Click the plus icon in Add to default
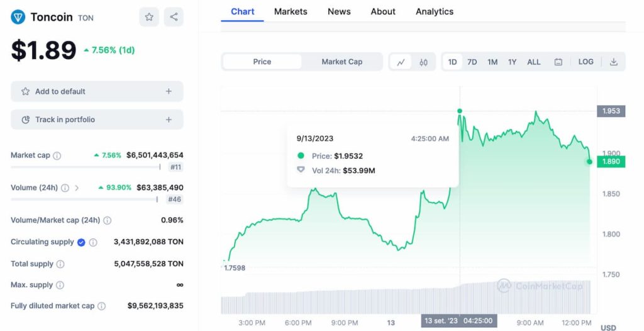This screenshot has height=331, width=644. coord(169,91)
